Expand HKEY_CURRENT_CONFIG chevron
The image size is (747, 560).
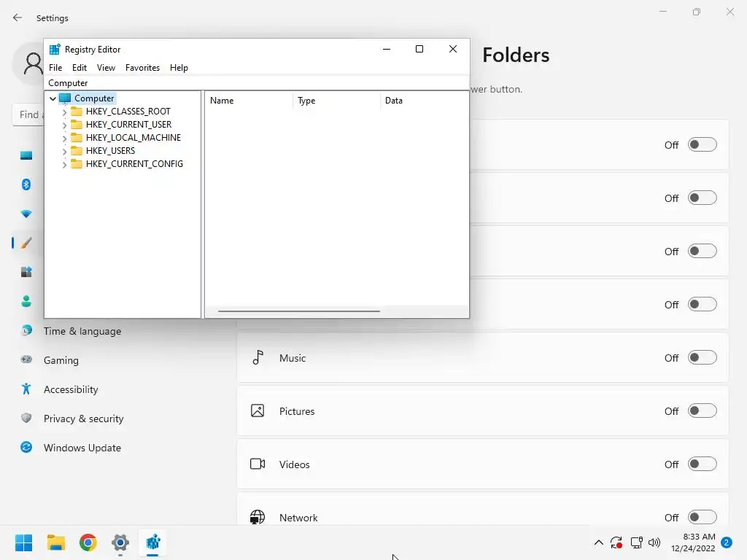click(64, 165)
